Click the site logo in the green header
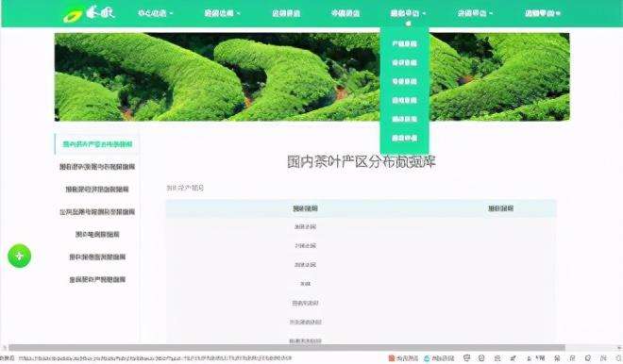 [x=89, y=13]
